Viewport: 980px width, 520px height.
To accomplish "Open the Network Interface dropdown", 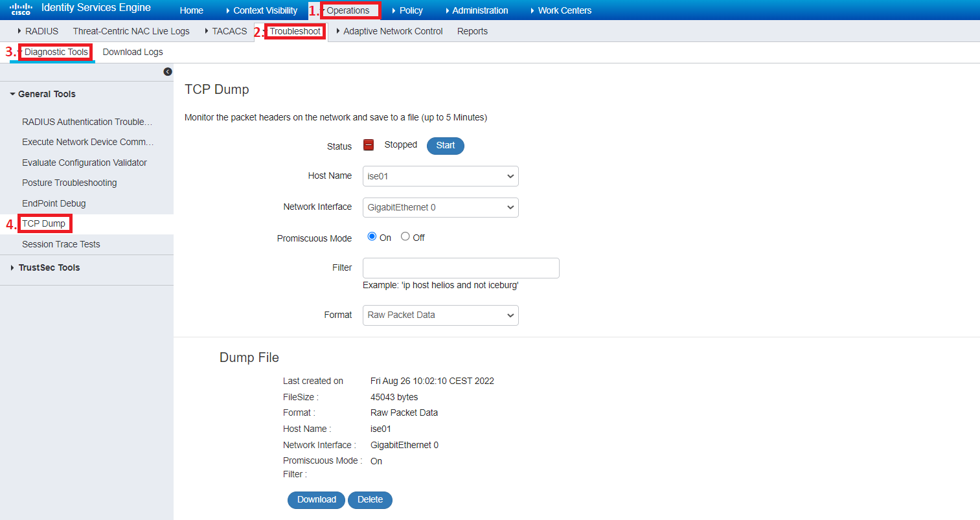I will (440, 207).
